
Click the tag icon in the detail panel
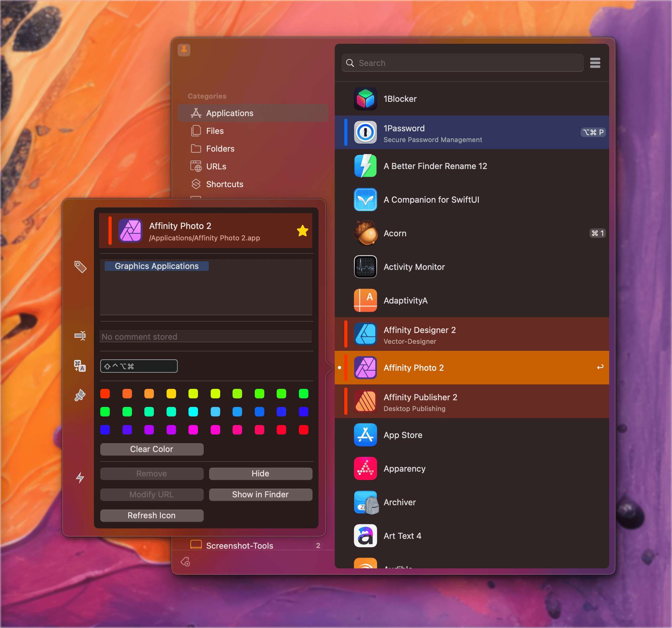80,267
